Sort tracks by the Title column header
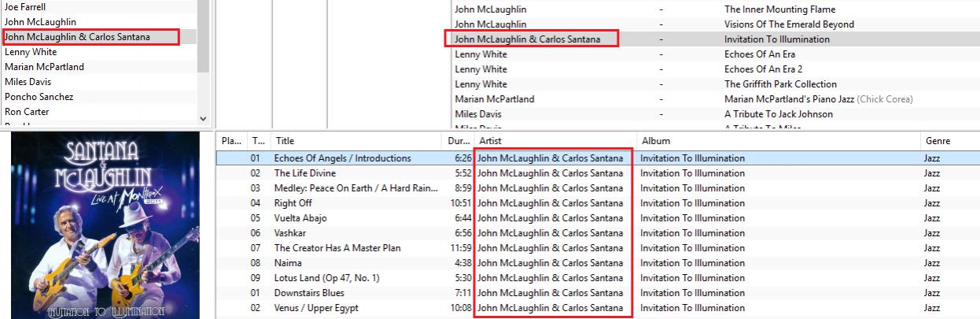Viewport: 980px width, 319px height. click(285, 141)
